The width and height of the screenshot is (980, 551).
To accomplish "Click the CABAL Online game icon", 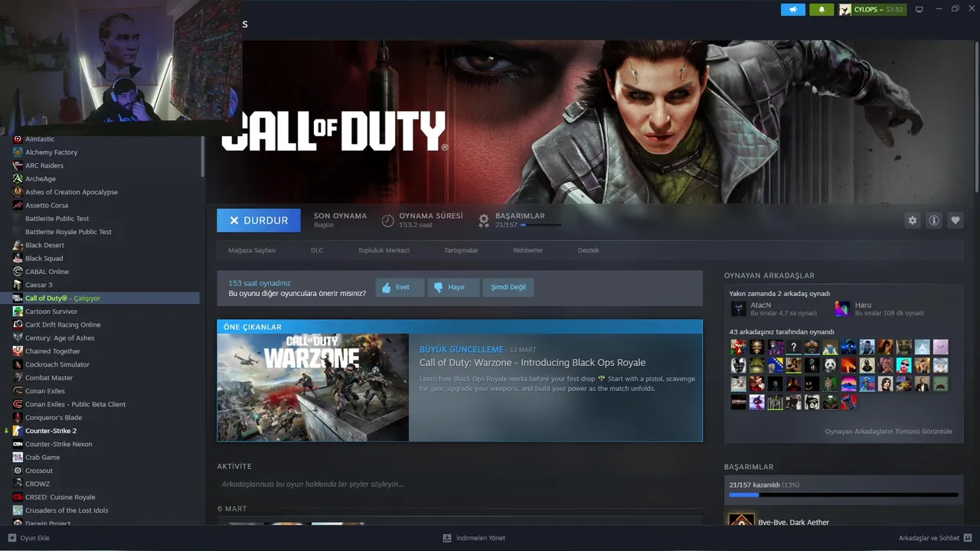I will pyautogui.click(x=18, y=272).
